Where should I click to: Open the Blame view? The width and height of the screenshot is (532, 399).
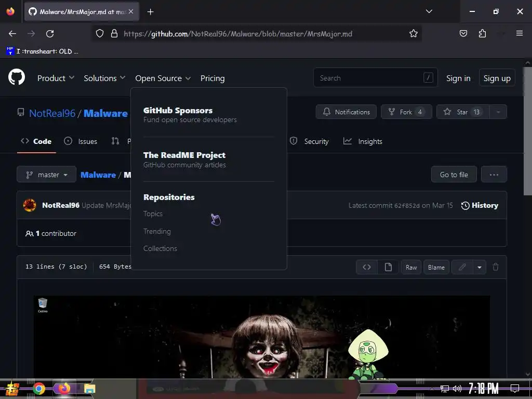436,268
